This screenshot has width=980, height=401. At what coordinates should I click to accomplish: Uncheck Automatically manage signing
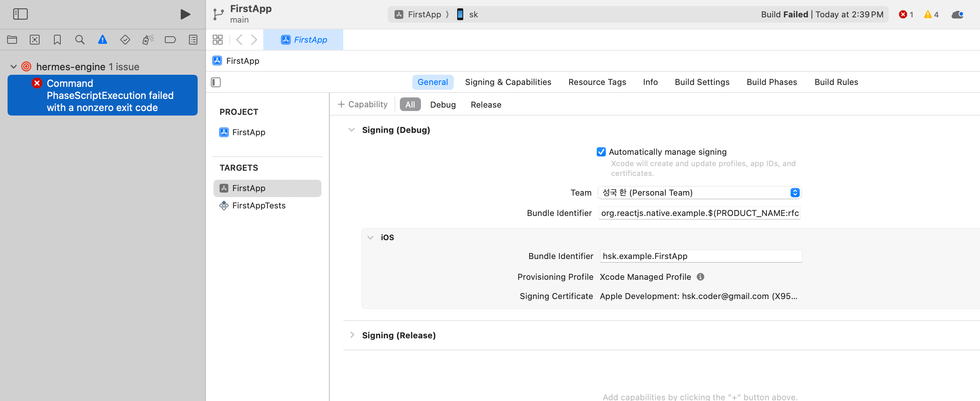point(601,152)
